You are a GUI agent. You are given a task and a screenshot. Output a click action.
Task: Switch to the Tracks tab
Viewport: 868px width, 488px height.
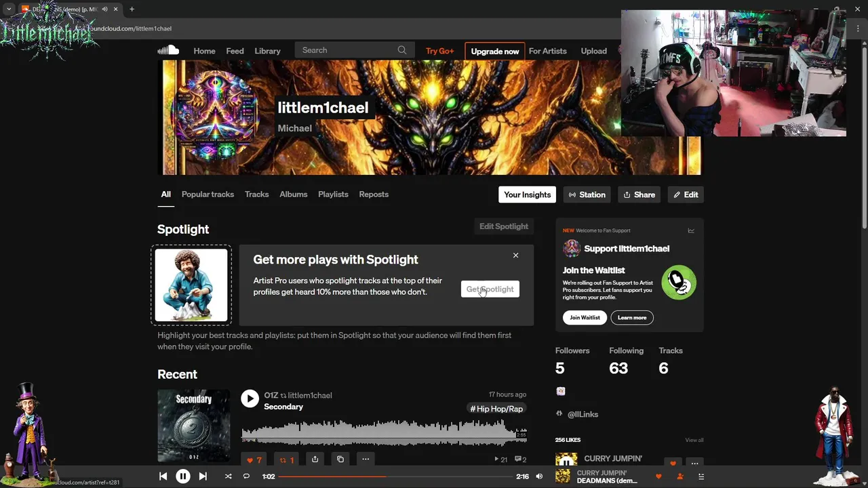[256, 195]
